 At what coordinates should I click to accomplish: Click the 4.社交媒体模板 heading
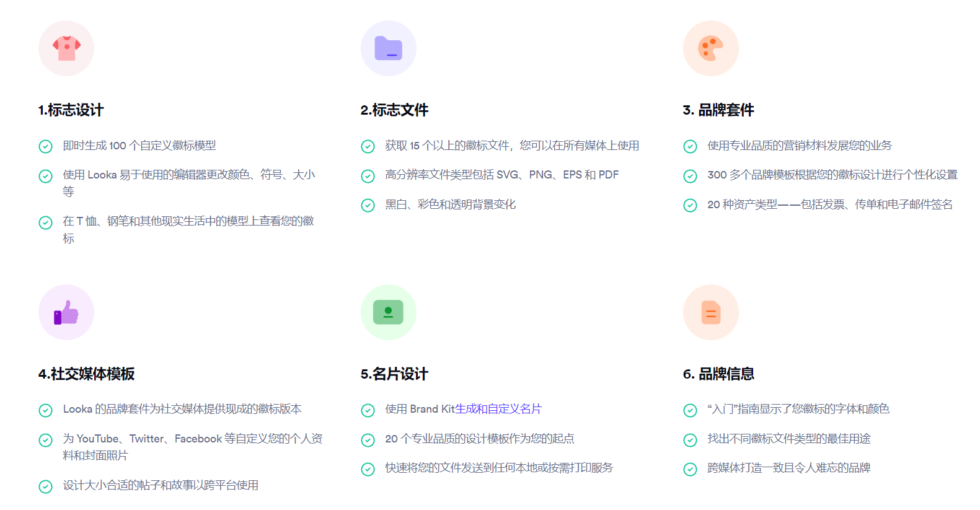point(86,374)
